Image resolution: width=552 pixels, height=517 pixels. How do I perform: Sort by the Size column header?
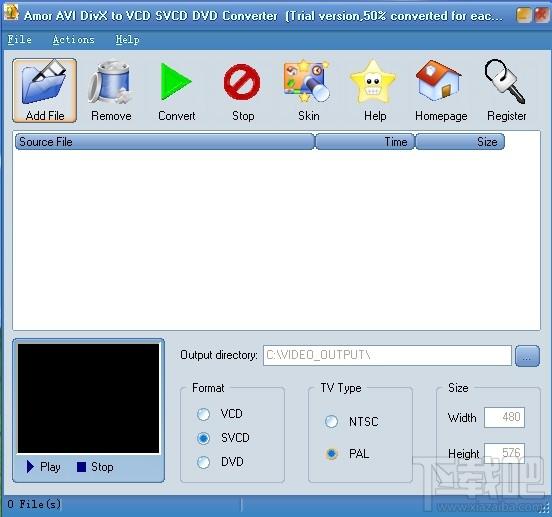pyautogui.click(x=460, y=141)
